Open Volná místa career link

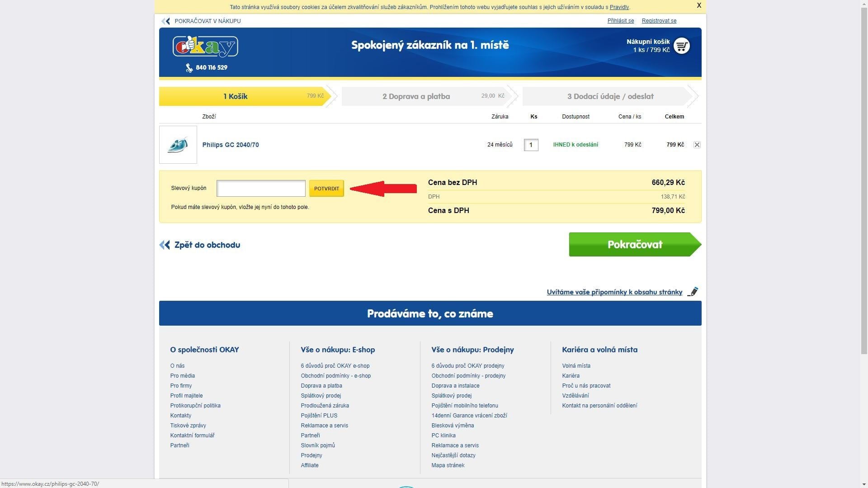[x=576, y=366]
